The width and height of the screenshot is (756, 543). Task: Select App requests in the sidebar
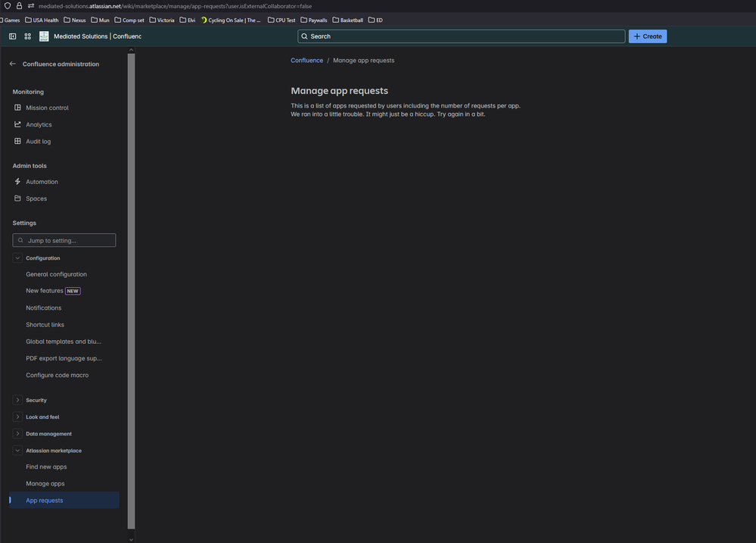64,500
